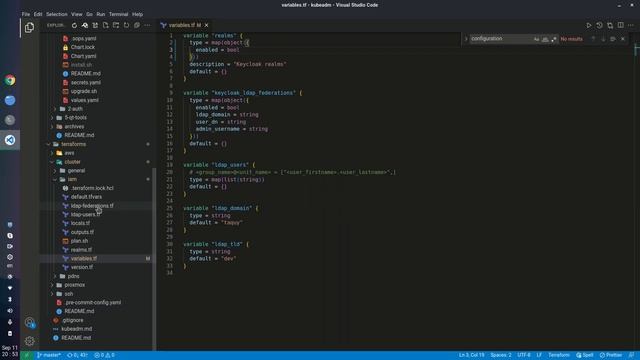
Task: Click Spaces: 2 indentation in status bar
Action: (x=501, y=355)
